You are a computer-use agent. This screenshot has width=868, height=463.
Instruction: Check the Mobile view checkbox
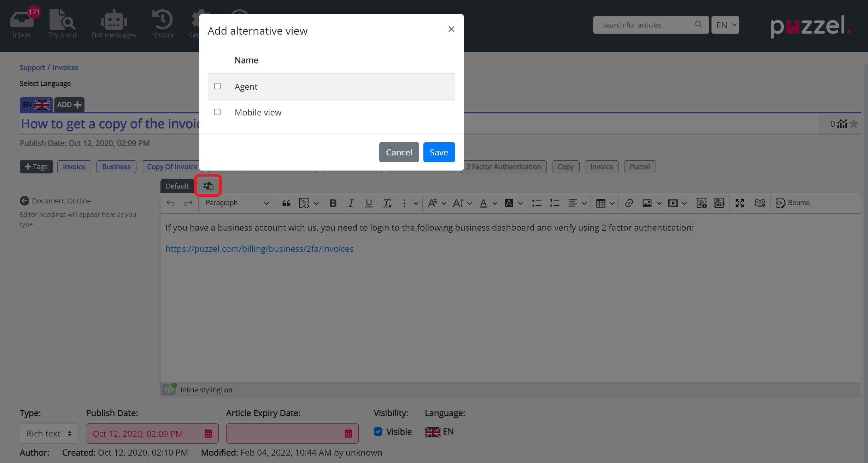(x=217, y=112)
